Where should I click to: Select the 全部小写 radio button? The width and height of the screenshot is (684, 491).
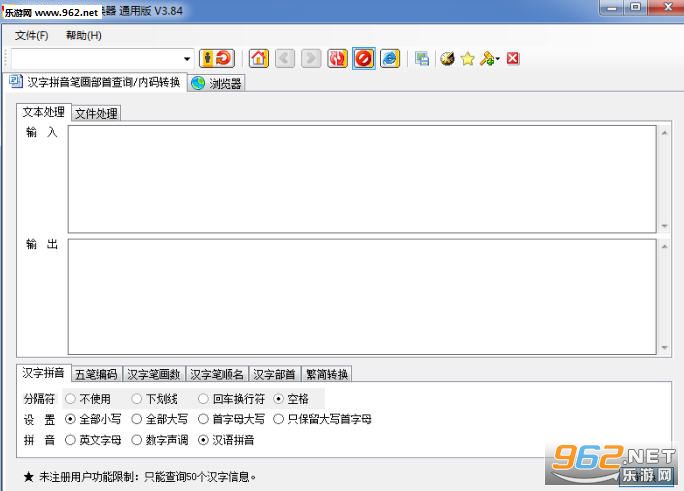coord(93,419)
